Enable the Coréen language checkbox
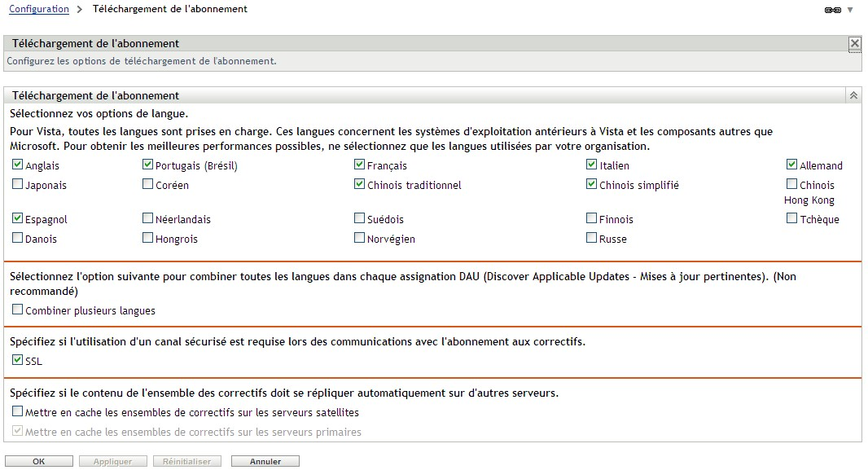 point(147,185)
